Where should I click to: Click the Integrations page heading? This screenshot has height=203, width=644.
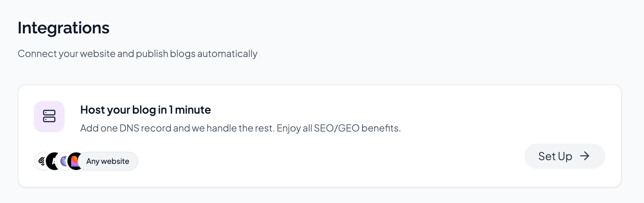(63, 28)
